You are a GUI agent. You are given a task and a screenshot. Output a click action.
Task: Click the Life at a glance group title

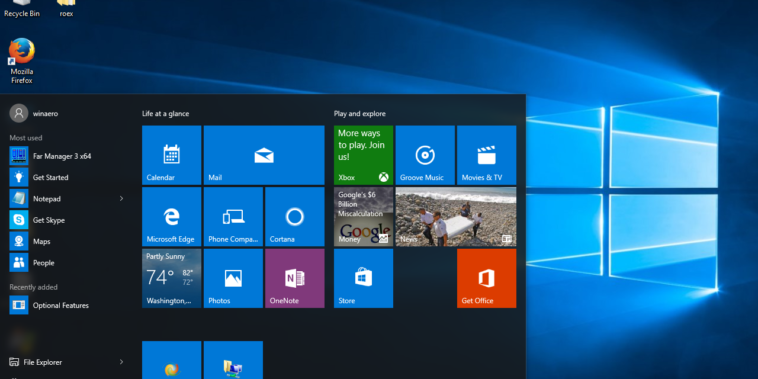(165, 114)
